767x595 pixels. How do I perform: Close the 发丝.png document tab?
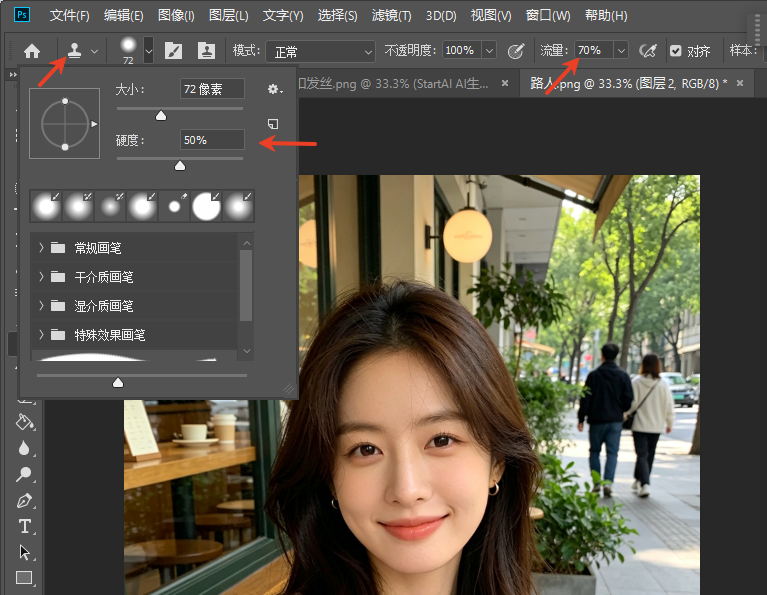pos(505,84)
